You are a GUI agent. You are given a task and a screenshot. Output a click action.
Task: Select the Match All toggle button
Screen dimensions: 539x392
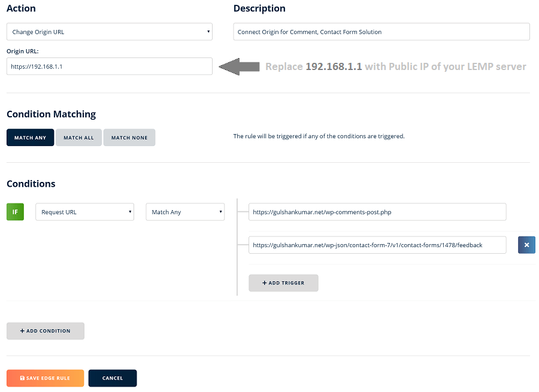pos(78,138)
